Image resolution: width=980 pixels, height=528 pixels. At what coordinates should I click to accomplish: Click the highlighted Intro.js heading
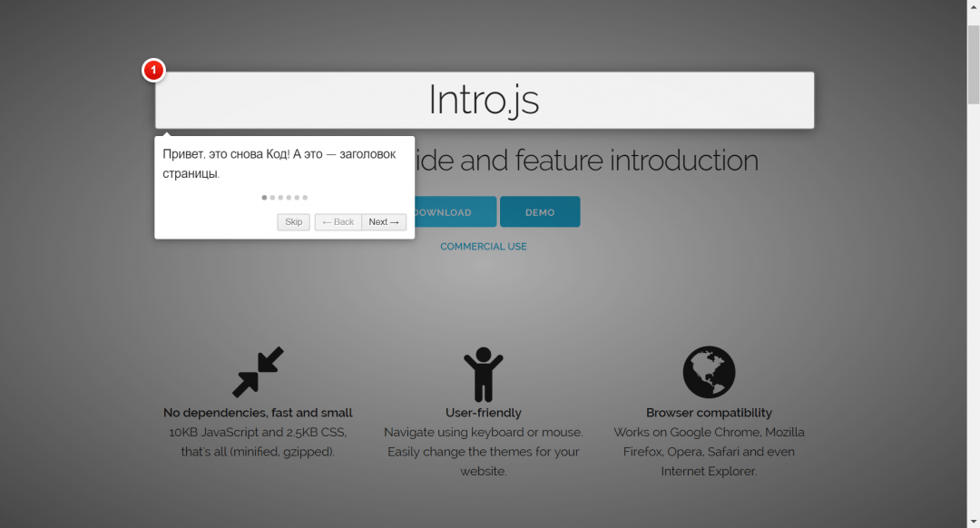coord(484,100)
